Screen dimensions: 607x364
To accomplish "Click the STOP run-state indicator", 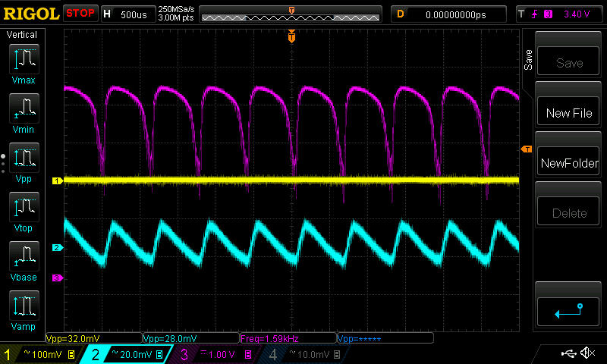I will coord(80,14).
